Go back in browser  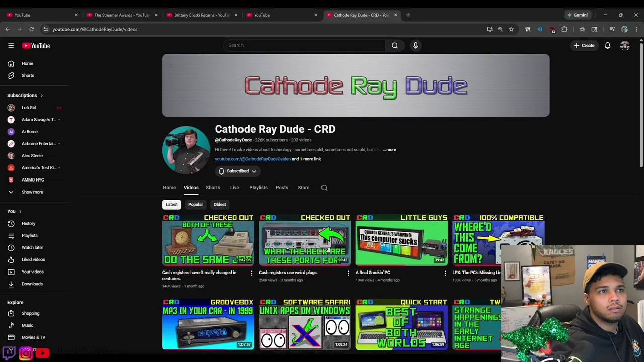click(x=8, y=29)
